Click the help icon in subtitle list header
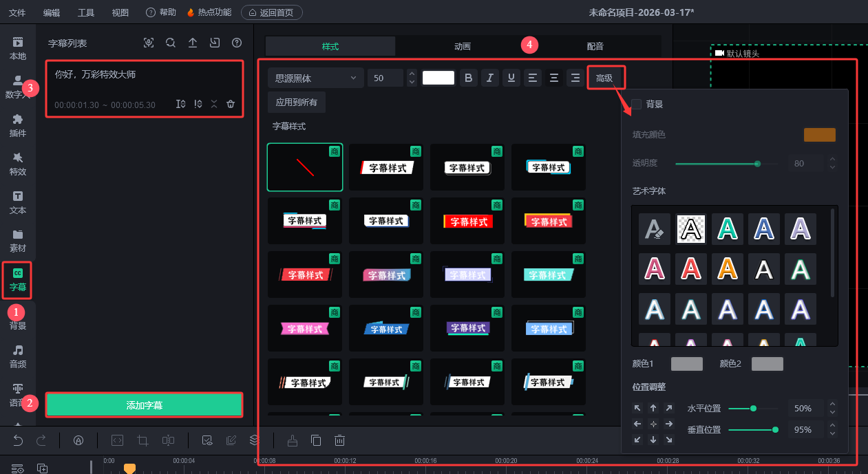This screenshot has height=474, width=868. (237, 43)
